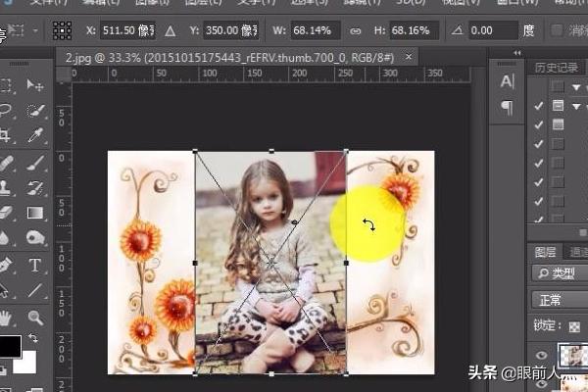Select the Clone Stamp tool

tap(5, 187)
